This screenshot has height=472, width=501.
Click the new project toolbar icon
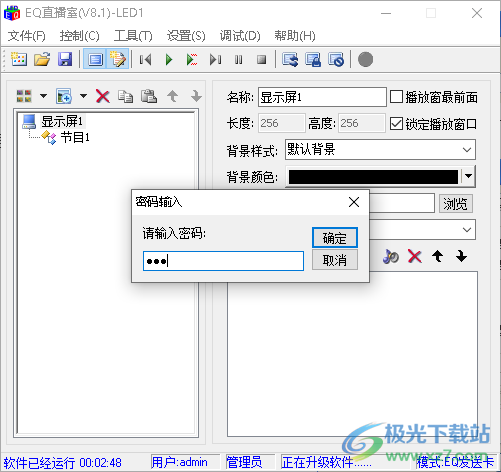[19, 60]
